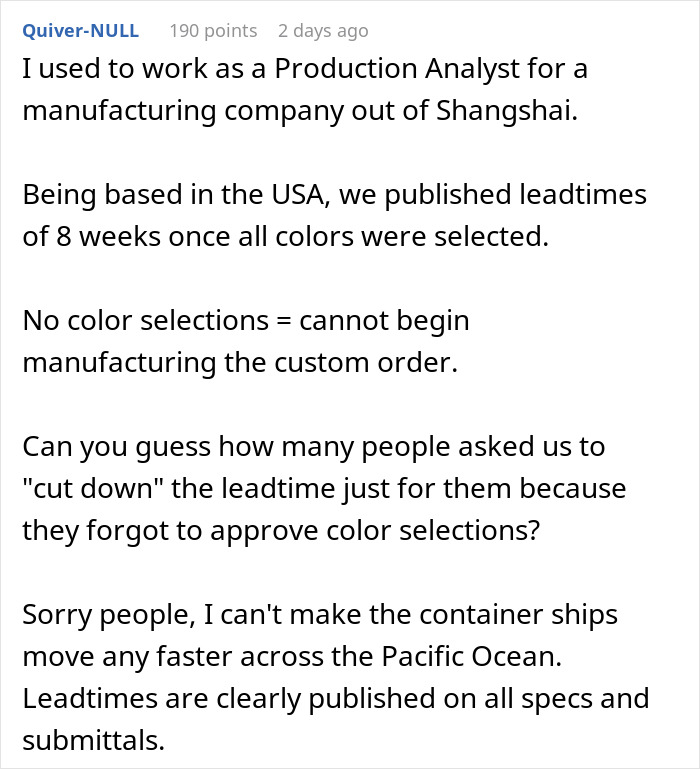Click the final word 'submittals.'
The width and height of the screenshot is (700, 769).
point(93,741)
